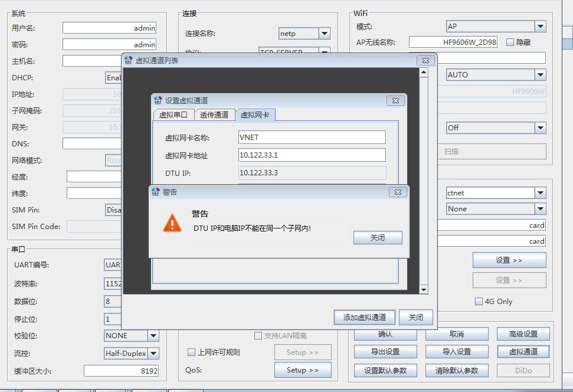Click the DTU IP field 10.122.33.3
Image resolution: width=573 pixels, height=392 pixels.
[312, 172]
